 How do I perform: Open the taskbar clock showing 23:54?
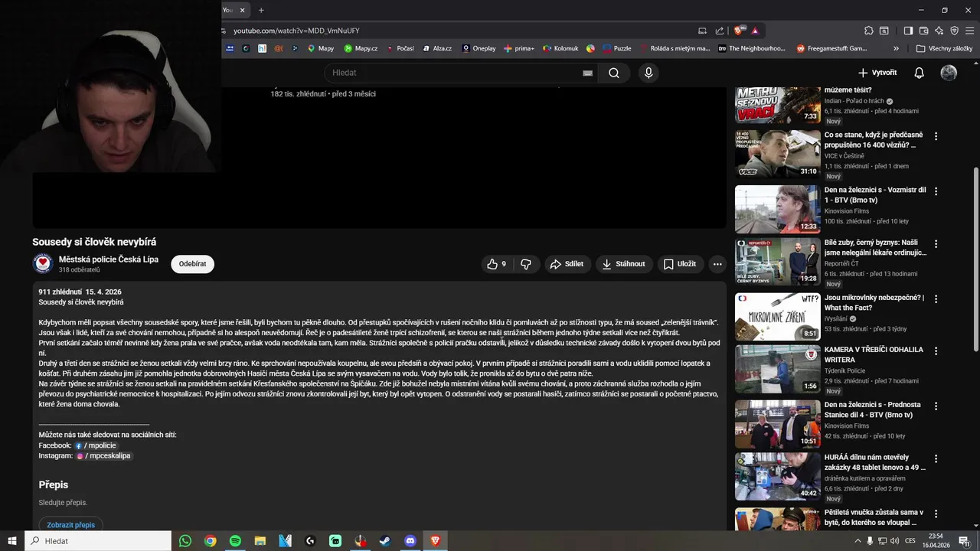coord(936,541)
